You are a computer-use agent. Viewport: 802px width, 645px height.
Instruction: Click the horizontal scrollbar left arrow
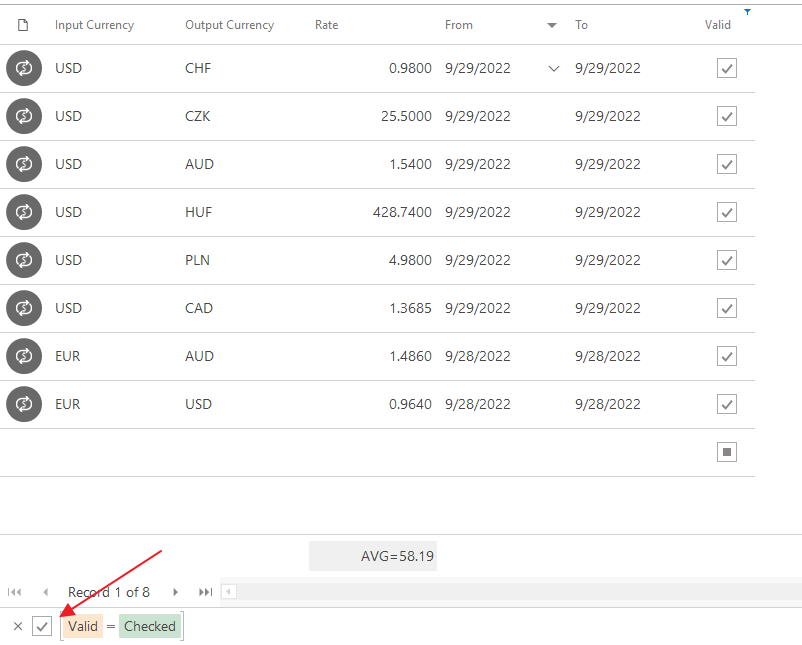click(229, 592)
